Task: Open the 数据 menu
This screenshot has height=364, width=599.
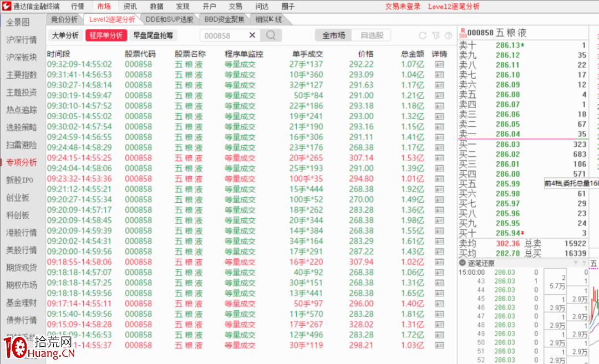Action: click(x=156, y=7)
